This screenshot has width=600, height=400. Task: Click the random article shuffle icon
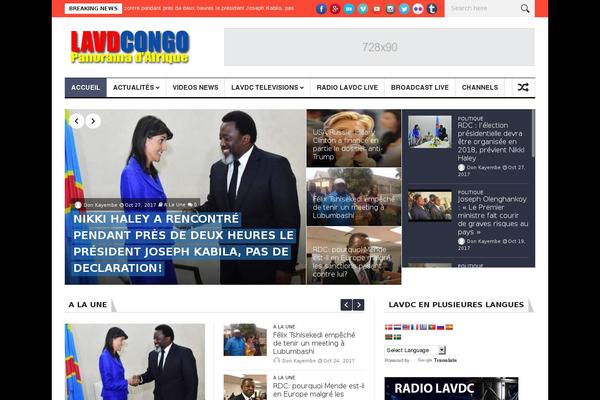(523, 87)
